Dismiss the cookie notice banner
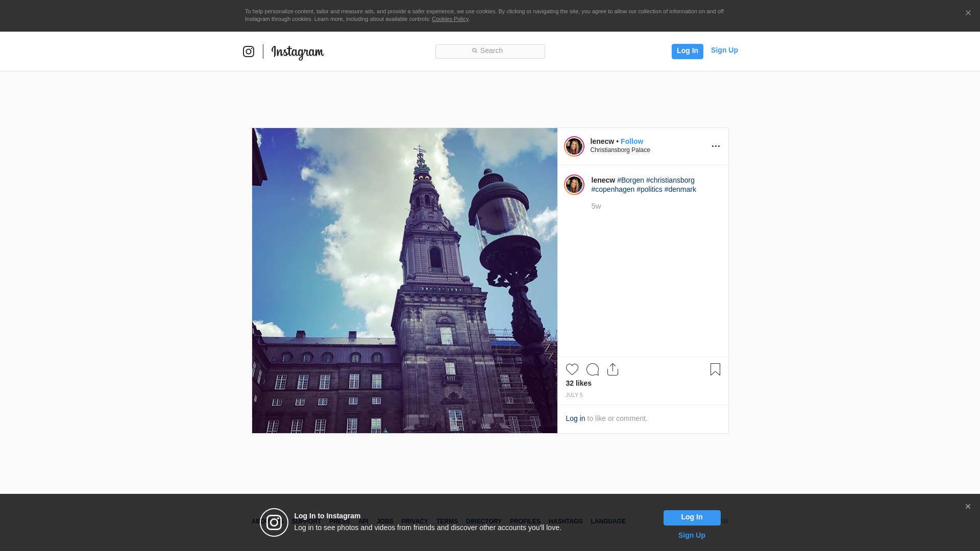Viewport: 980px width, 551px height. [968, 13]
